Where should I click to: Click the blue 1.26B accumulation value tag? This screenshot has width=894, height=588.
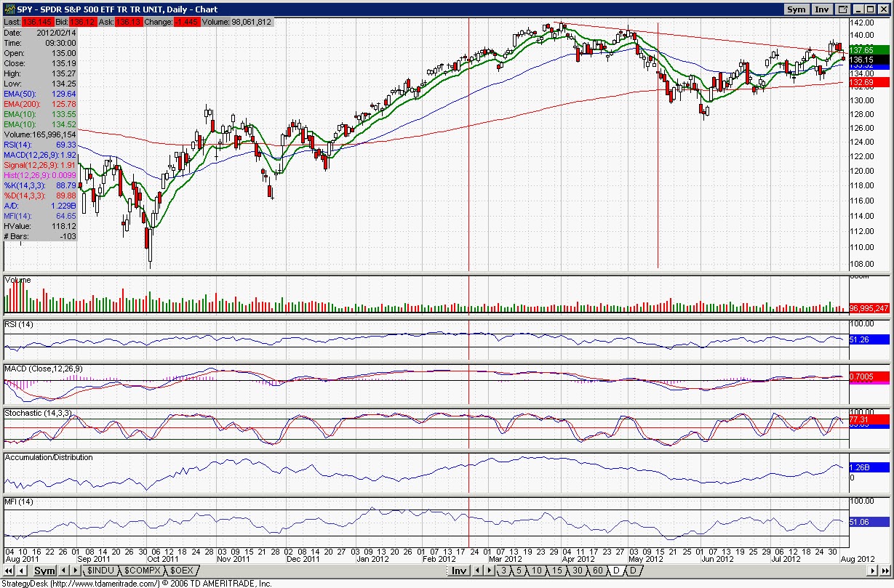[868, 467]
